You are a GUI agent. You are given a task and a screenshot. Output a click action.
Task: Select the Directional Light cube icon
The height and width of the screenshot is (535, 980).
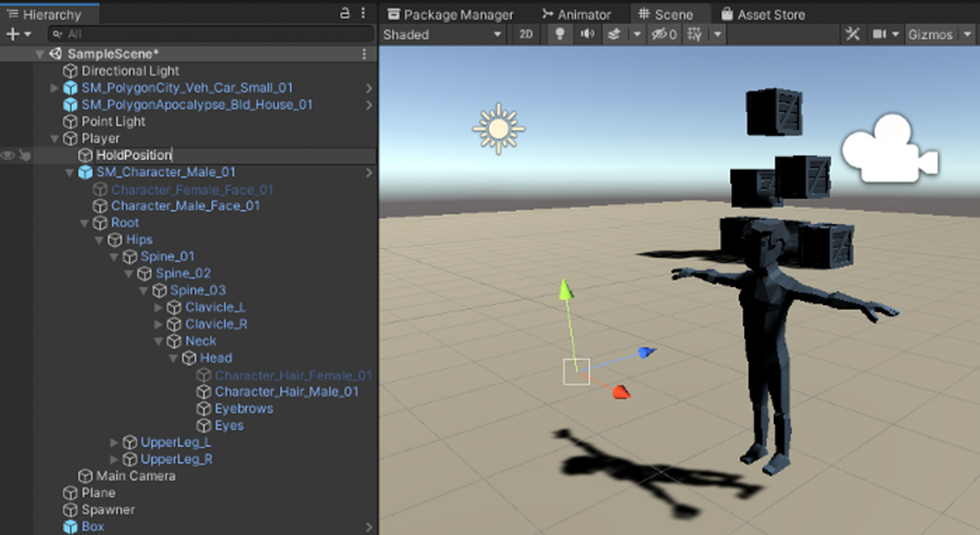pyautogui.click(x=70, y=71)
